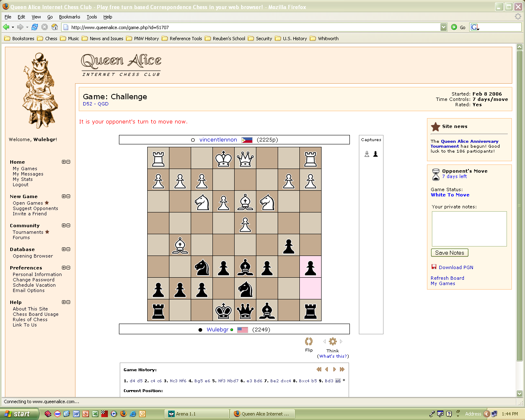Click the black king on the bottom rank
The height and width of the screenshot is (420, 525).
(224, 310)
